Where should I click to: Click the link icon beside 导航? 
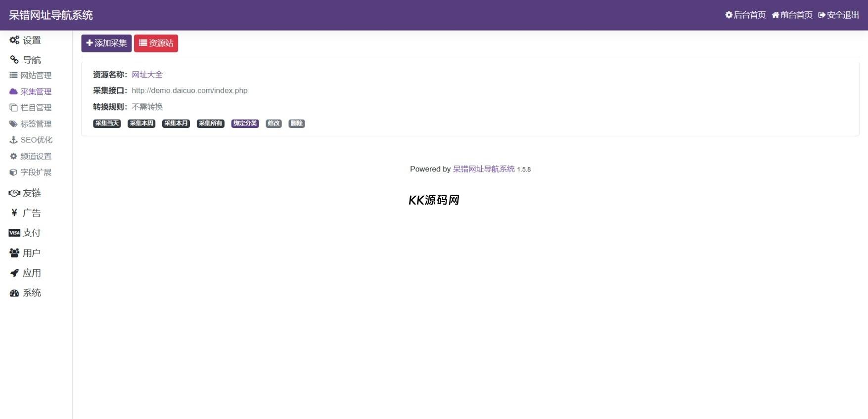(x=14, y=60)
